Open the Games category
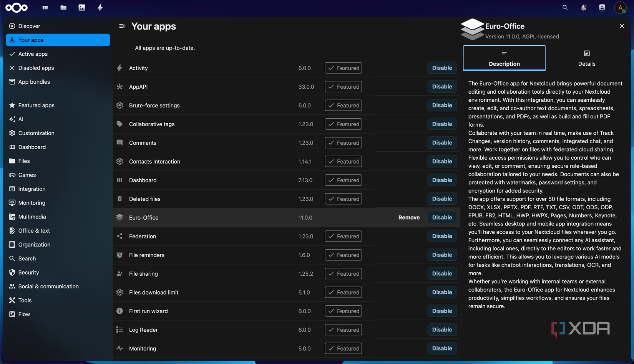This screenshot has height=364, width=634. [58, 175]
